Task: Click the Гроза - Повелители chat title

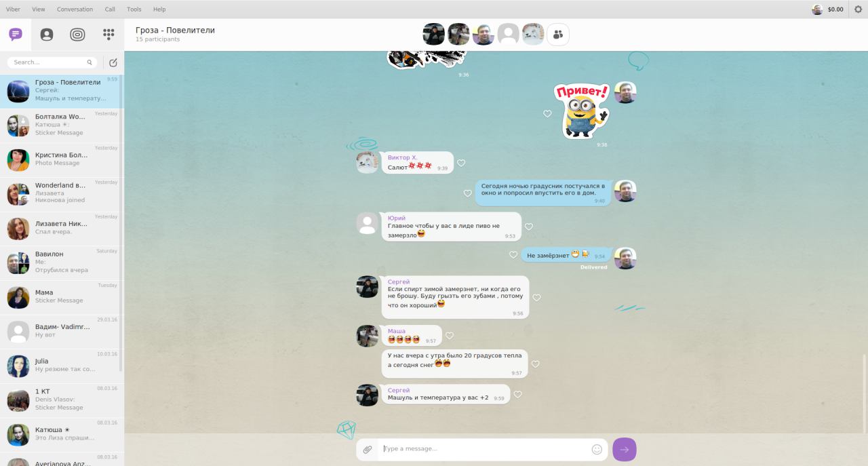Action: (175, 30)
